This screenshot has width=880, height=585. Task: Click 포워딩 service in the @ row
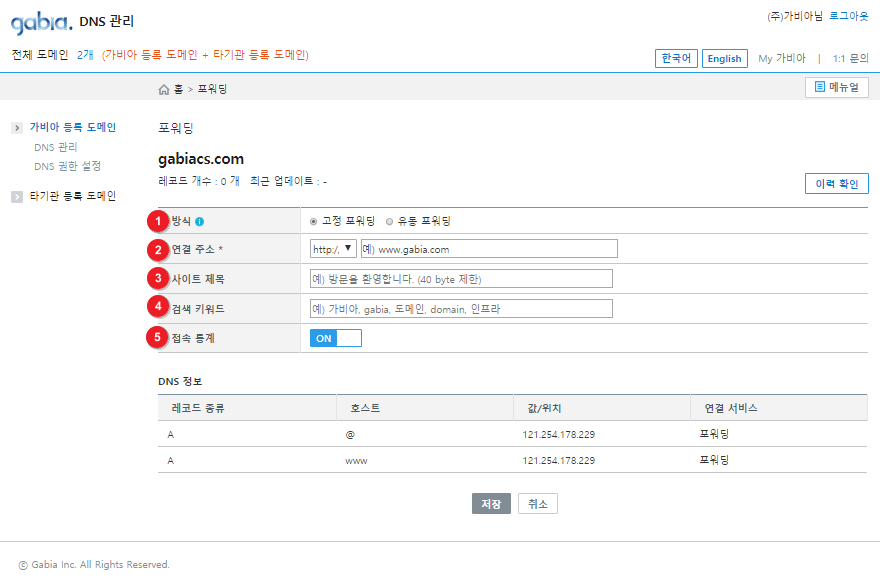click(714, 434)
